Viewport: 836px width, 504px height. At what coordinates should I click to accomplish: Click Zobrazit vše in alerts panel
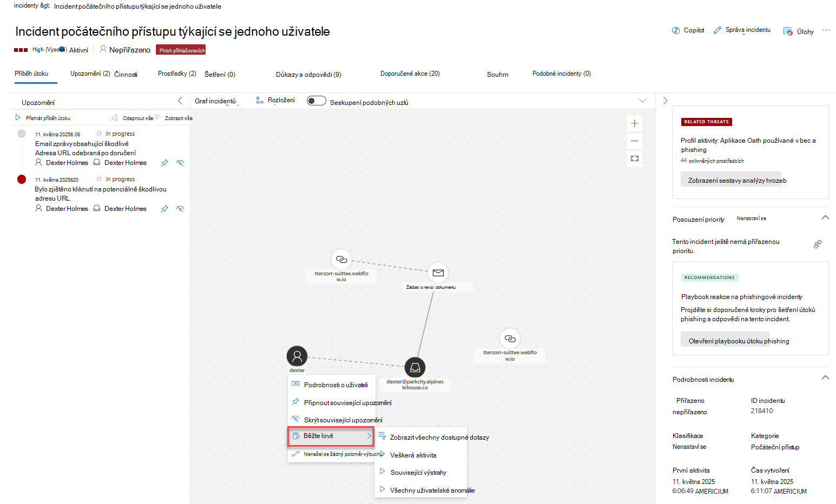click(x=179, y=118)
